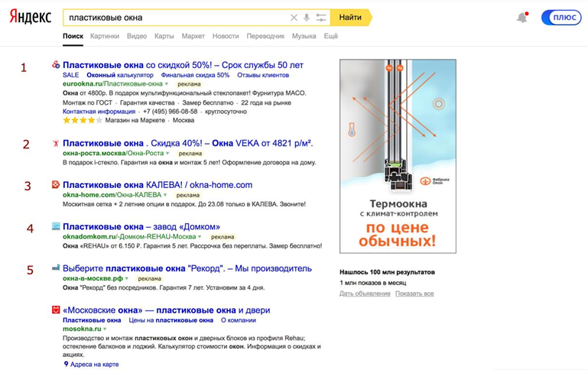Open the Переводчик tab
The width and height of the screenshot is (588, 370).
point(265,36)
